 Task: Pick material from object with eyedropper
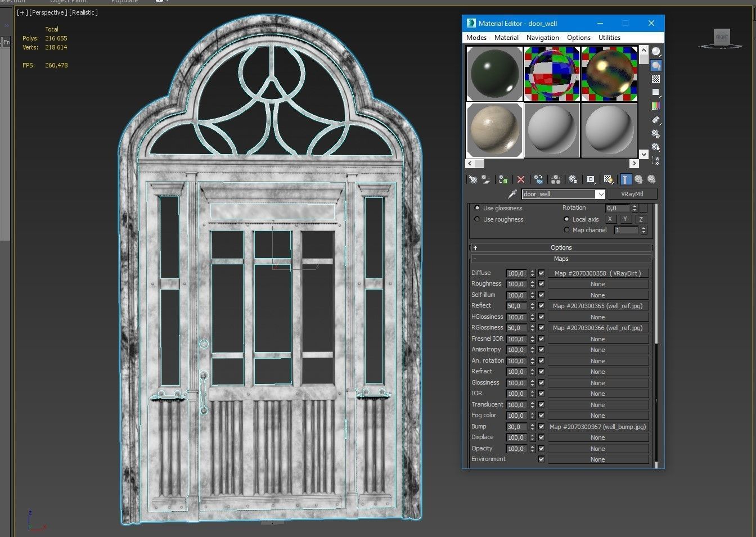coord(512,194)
